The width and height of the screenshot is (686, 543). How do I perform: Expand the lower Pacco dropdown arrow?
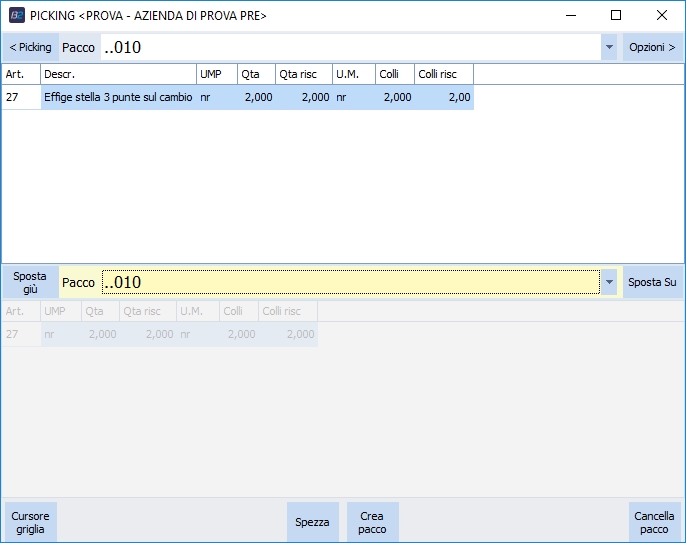pyautogui.click(x=609, y=282)
